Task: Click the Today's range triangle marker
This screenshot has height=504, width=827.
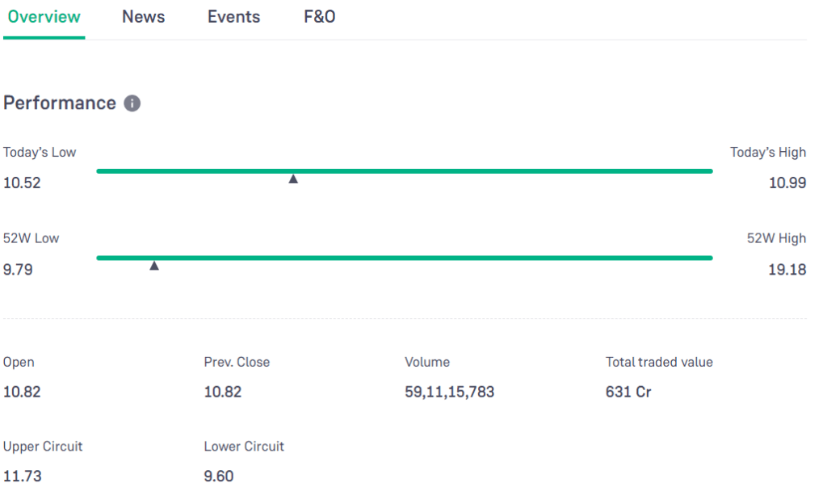Action: 293,179
